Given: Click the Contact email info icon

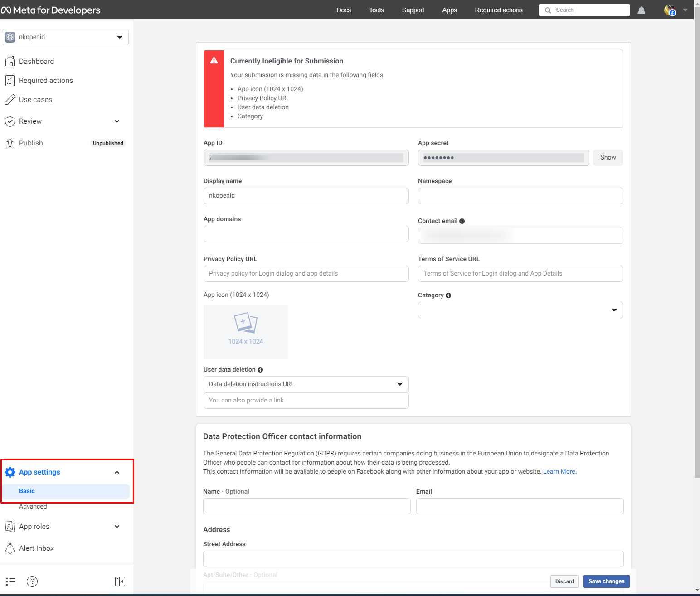Looking at the screenshot, I should pyautogui.click(x=462, y=221).
